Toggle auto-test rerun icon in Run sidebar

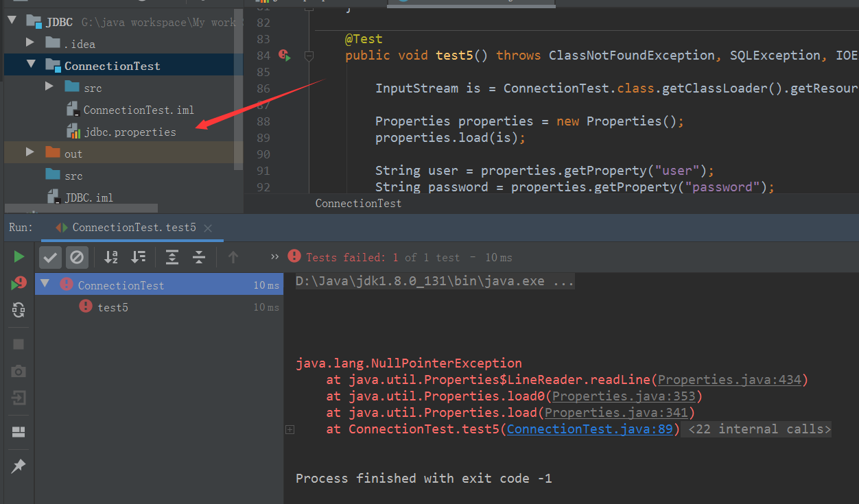[19, 310]
